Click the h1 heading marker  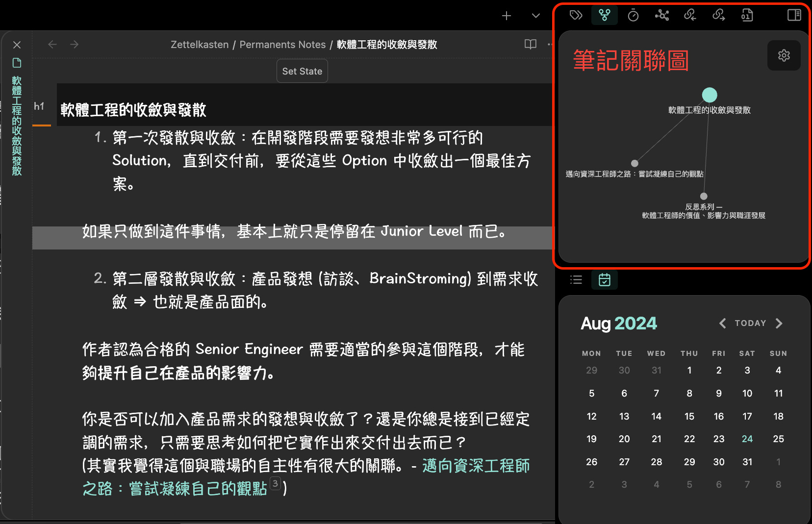tap(39, 106)
